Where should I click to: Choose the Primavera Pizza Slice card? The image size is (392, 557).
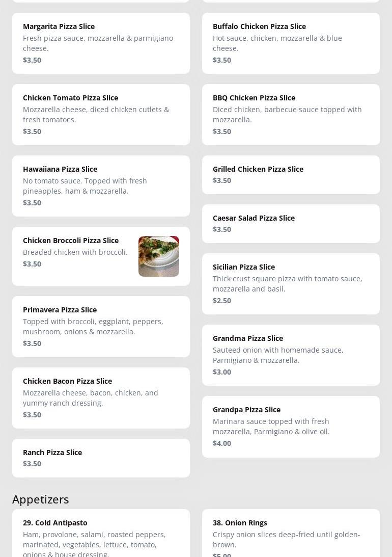101,326
